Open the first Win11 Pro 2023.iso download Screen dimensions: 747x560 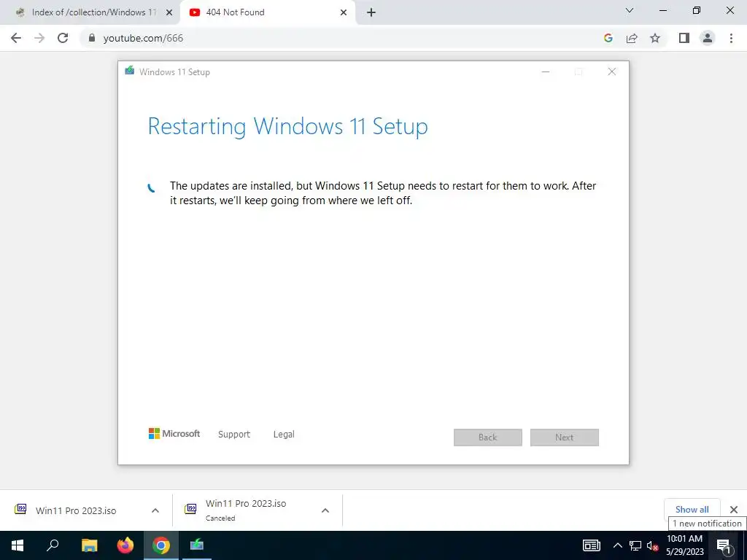point(76,510)
